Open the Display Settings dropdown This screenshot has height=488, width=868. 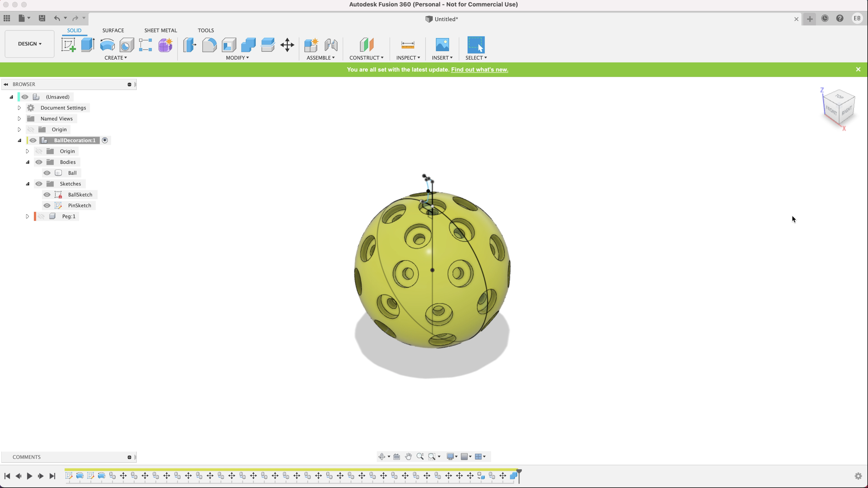click(454, 456)
